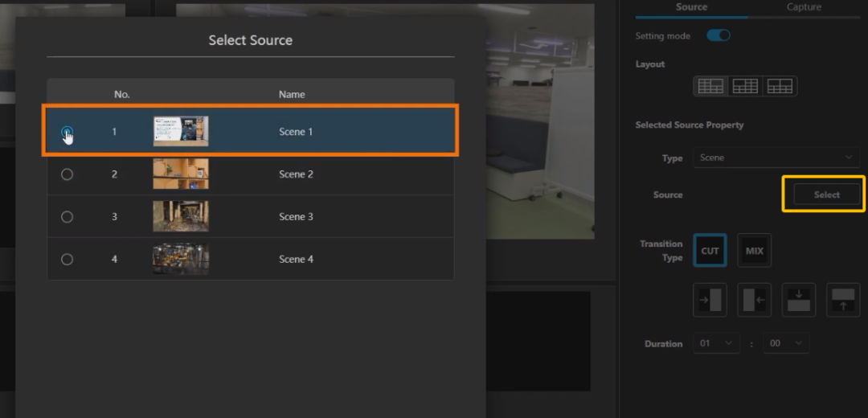Select the Scene 1 radio button
Screen dimensions: 868x418
click(x=67, y=132)
